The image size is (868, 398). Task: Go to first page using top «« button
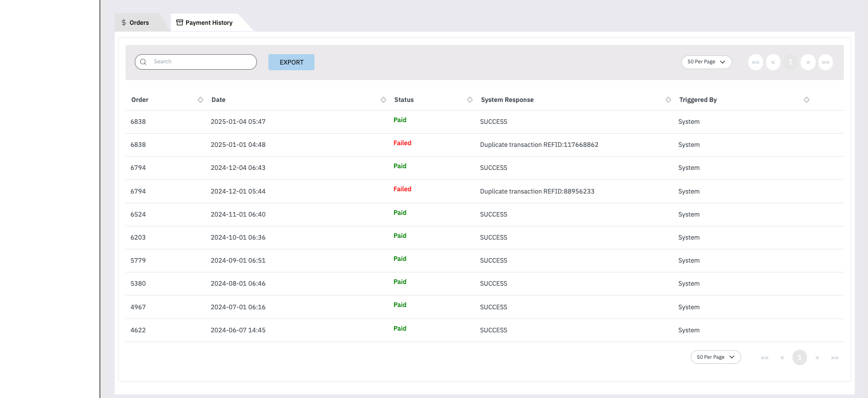[x=756, y=62]
